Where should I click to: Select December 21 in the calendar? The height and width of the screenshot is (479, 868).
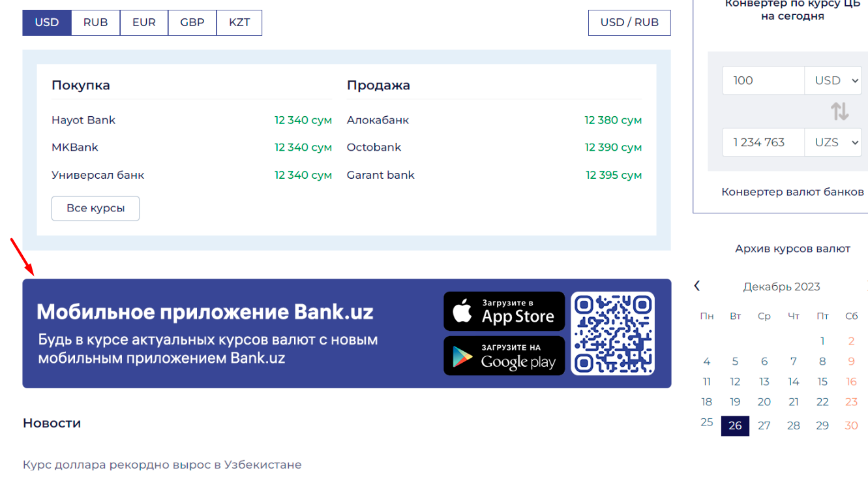click(794, 402)
